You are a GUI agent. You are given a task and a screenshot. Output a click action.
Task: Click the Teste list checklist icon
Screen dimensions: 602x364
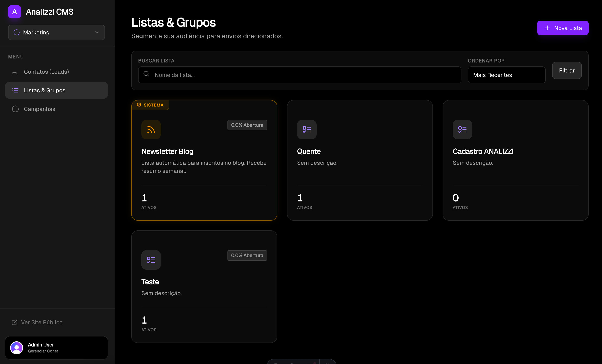pos(151,260)
